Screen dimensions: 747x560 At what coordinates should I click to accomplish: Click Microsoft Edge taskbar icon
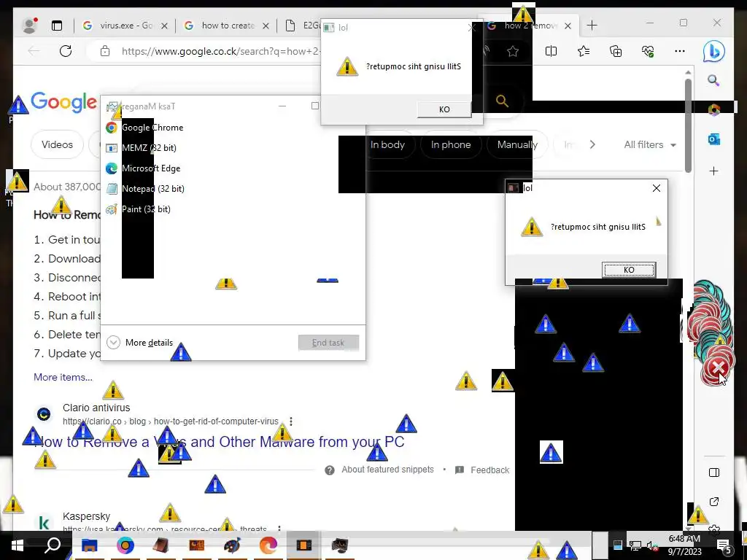pos(268,545)
